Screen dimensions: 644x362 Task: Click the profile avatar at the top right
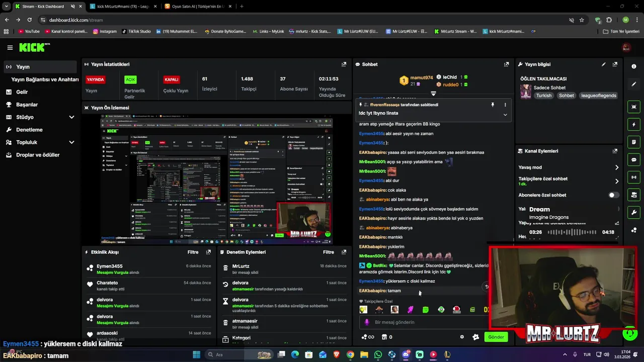pyautogui.click(x=626, y=47)
